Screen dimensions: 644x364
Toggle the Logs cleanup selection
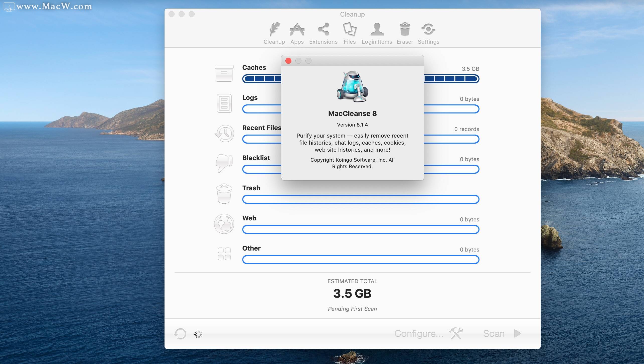(x=223, y=103)
